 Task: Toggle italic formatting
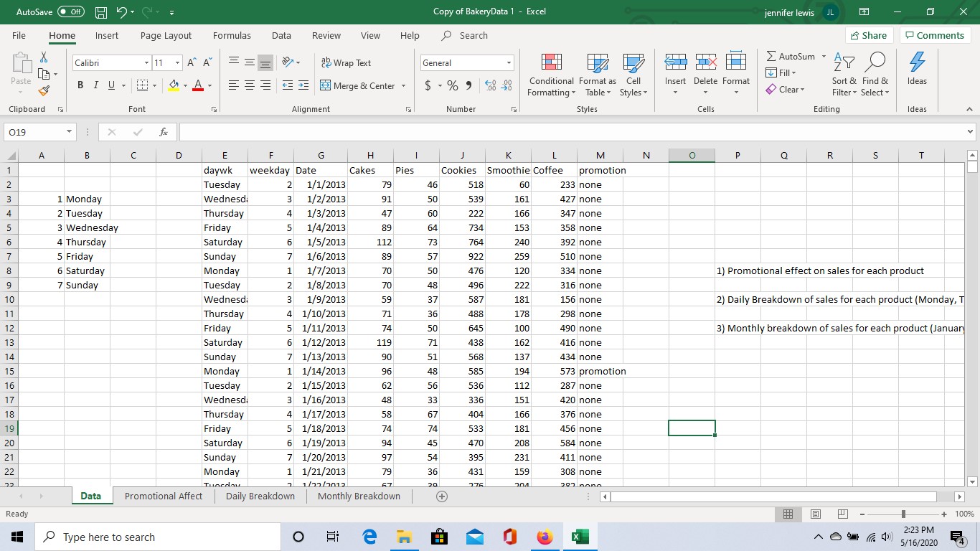pyautogui.click(x=95, y=85)
